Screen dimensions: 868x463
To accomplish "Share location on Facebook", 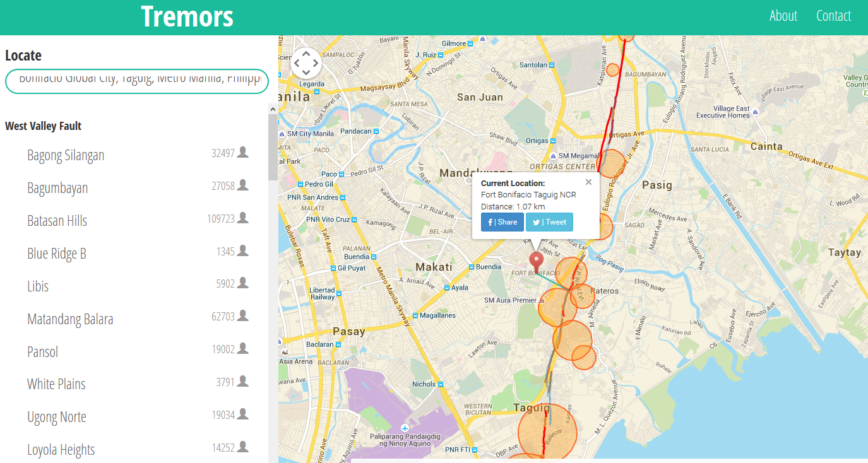I will coord(502,222).
